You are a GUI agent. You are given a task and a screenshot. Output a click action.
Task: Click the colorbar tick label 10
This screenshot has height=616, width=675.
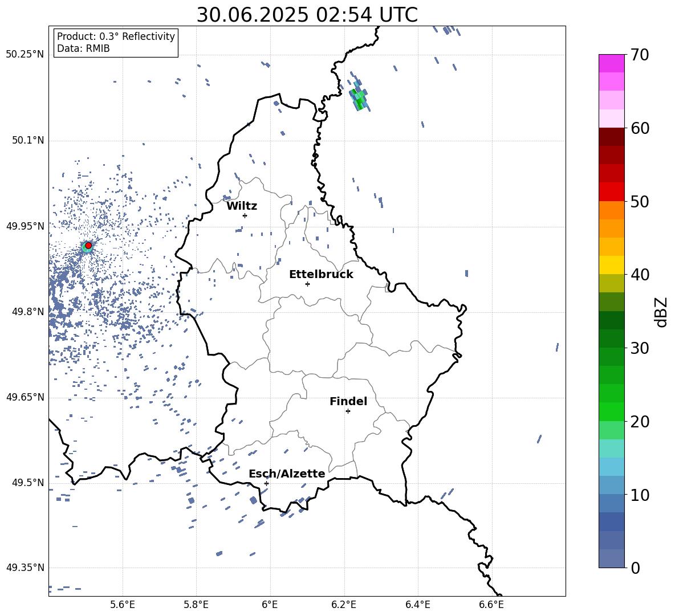[640, 495]
